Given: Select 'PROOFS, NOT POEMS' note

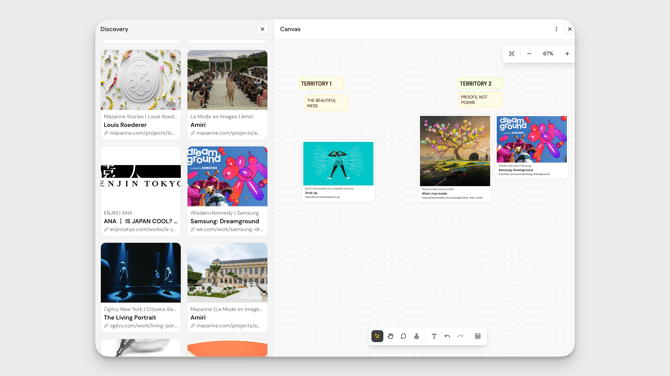Looking at the screenshot, I should [x=480, y=100].
